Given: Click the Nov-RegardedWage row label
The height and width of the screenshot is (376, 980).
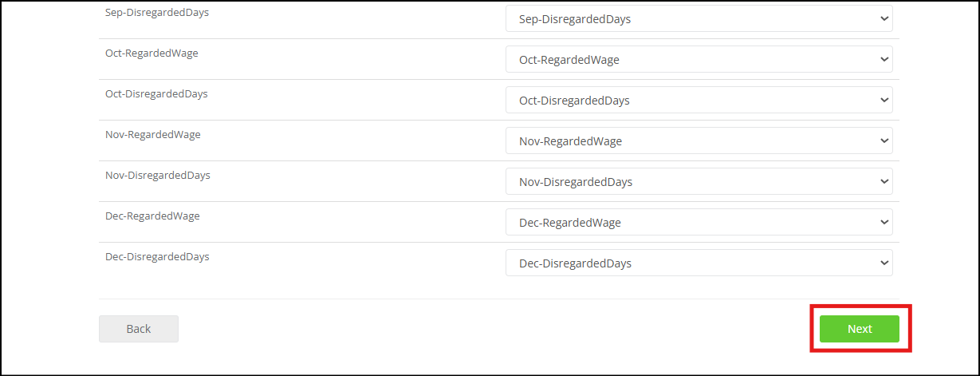Looking at the screenshot, I should pos(153,135).
